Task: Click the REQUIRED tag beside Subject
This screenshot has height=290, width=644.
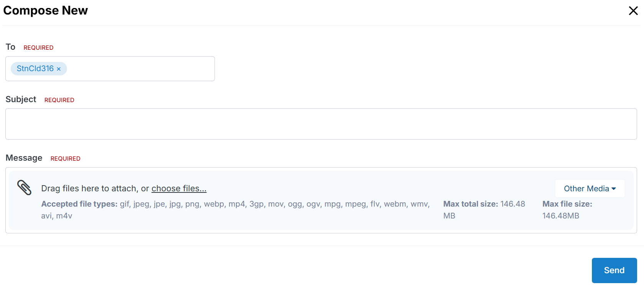Action: point(59,100)
